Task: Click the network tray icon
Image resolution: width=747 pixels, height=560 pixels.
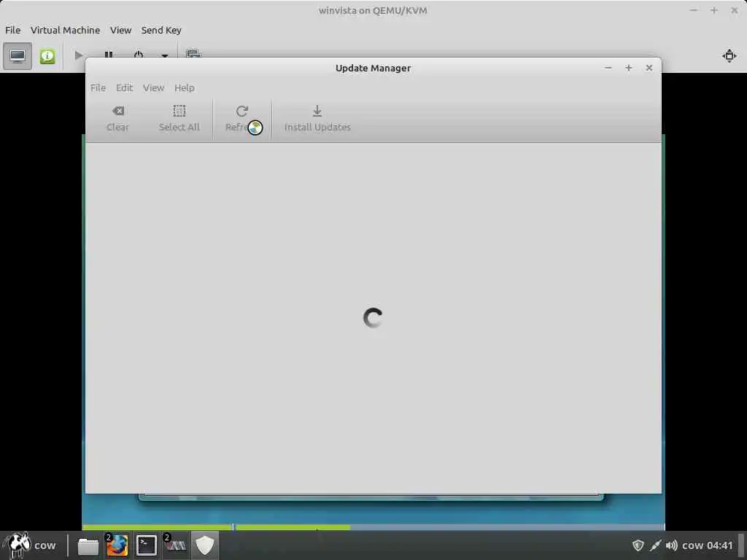Action: click(x=656, y=545)
